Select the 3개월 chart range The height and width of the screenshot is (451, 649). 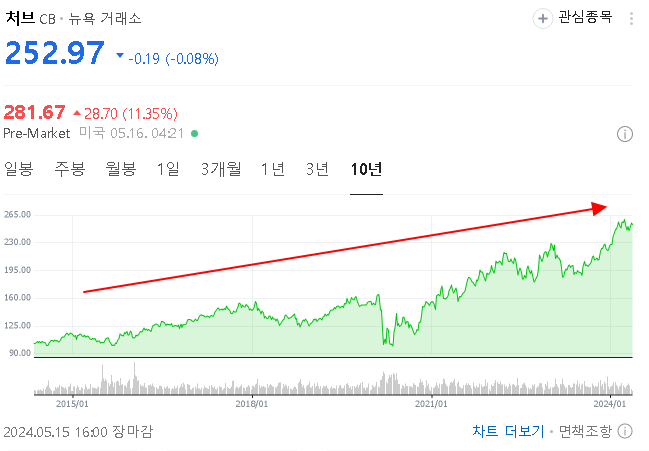pyautogui.click(x=221, y=169)
